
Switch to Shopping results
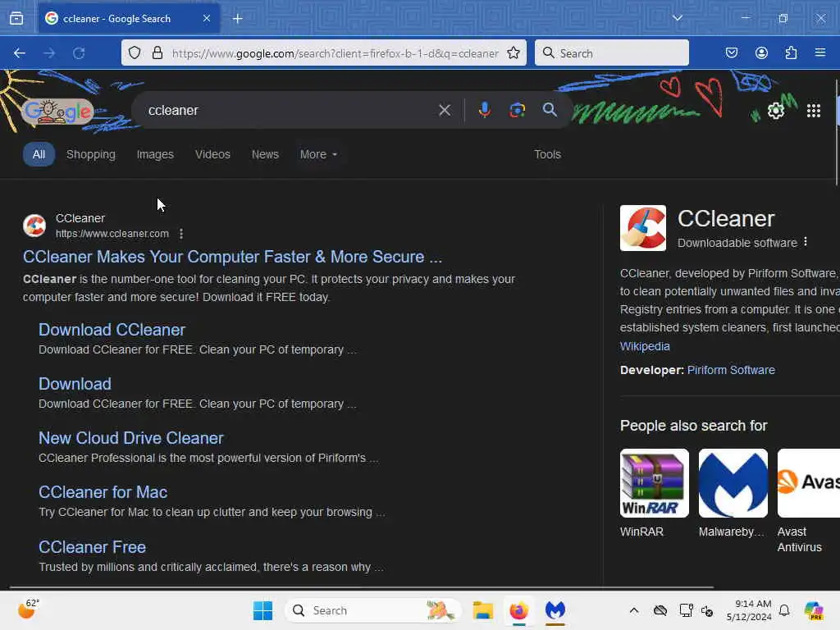90,154
